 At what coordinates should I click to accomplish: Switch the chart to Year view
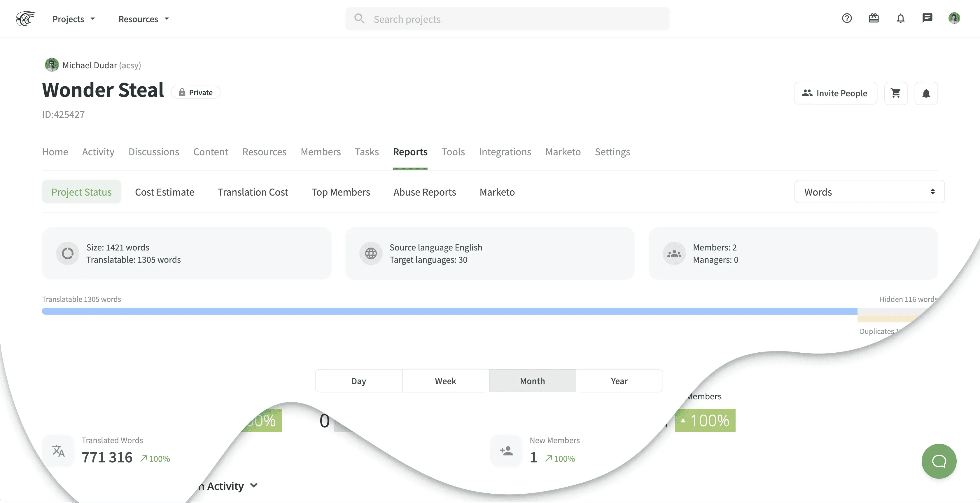point(619,381)
